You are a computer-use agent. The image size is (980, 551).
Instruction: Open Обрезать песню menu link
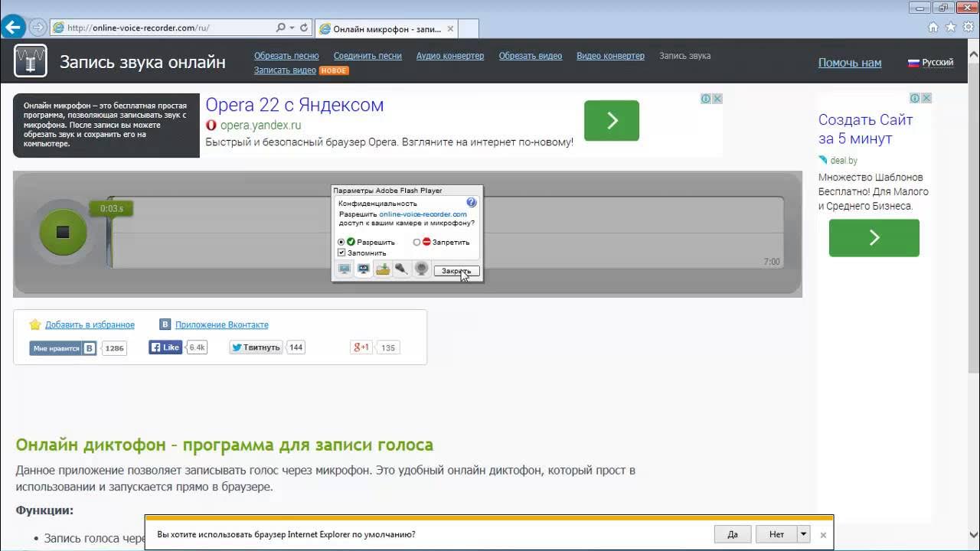286,56
